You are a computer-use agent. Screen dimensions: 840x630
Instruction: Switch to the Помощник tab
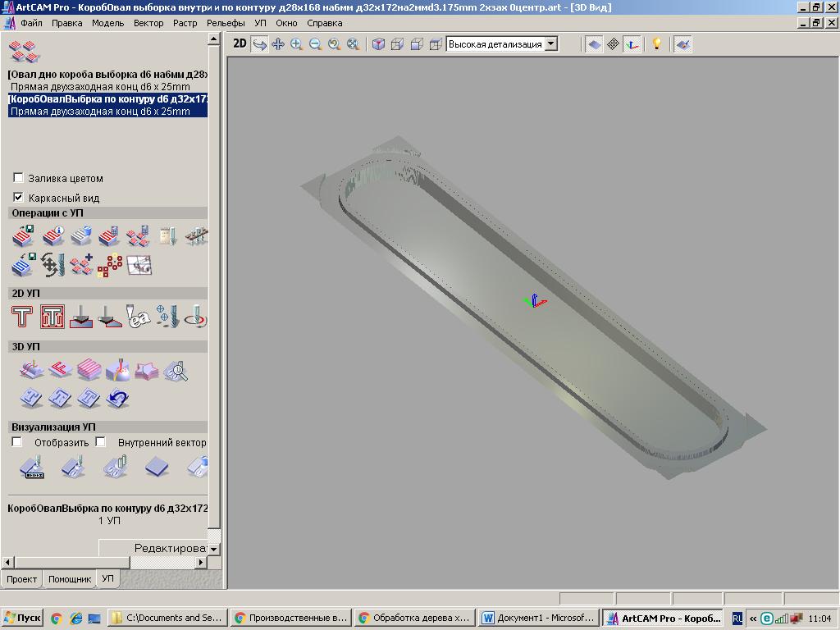pyautogui.click(x=70, y=579)
